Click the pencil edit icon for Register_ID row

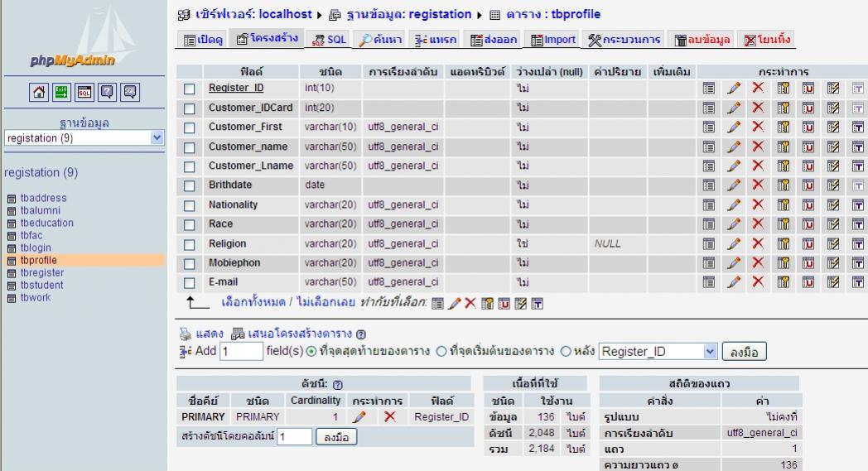point(732,88)
